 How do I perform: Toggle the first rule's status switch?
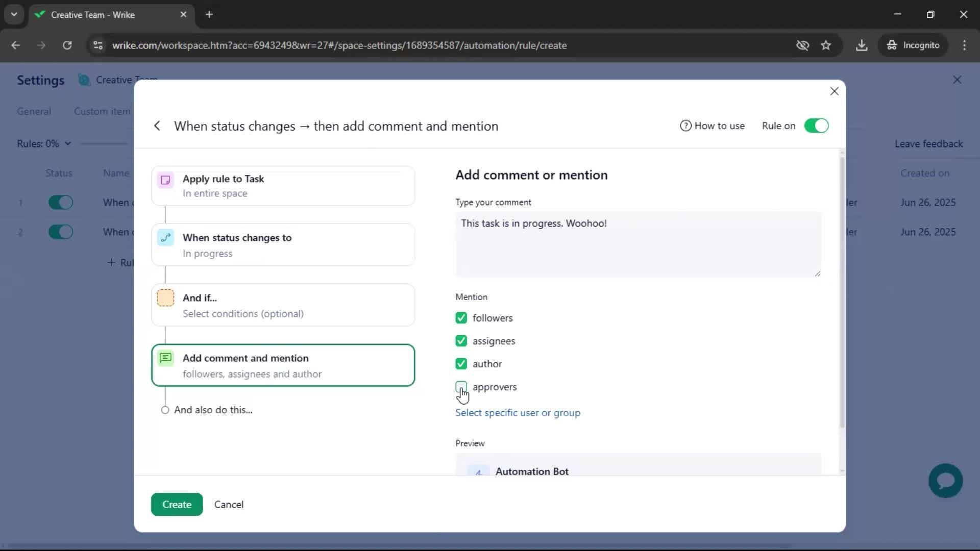[x=61, y=203]
